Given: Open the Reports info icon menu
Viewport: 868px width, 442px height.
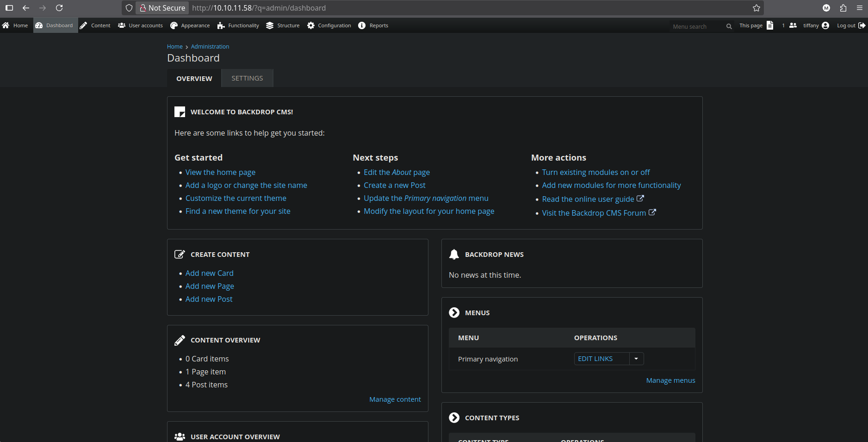Looking at the screenshot, I should coord(362,25).
